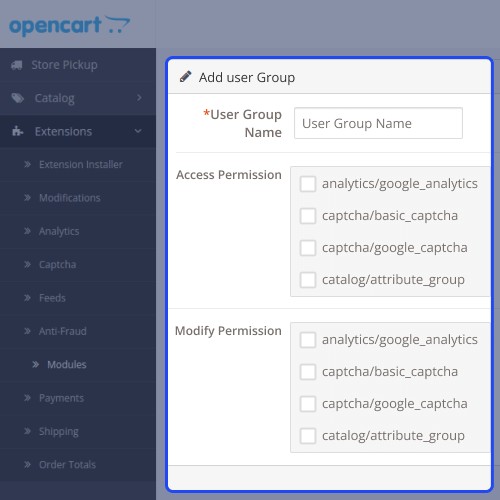Click the Catalog tags icon
The height and width of the screenshot is (500, 500).
click(x=17, y=98)
